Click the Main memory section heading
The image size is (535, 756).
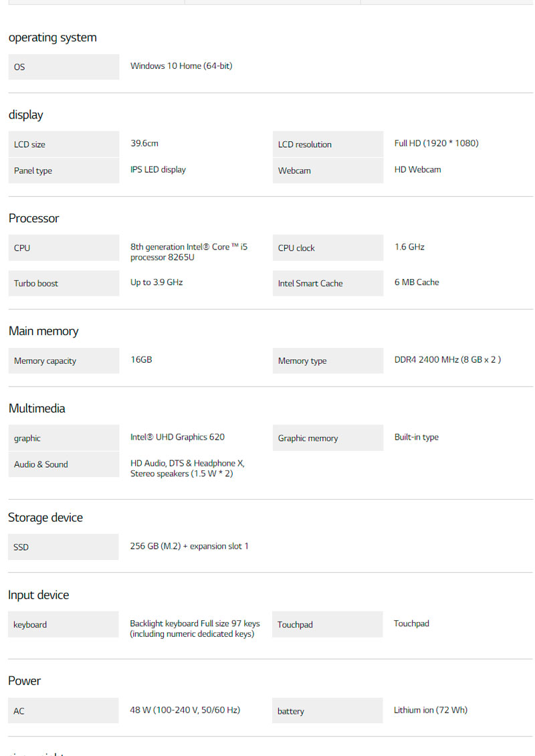tap(43, 331)
